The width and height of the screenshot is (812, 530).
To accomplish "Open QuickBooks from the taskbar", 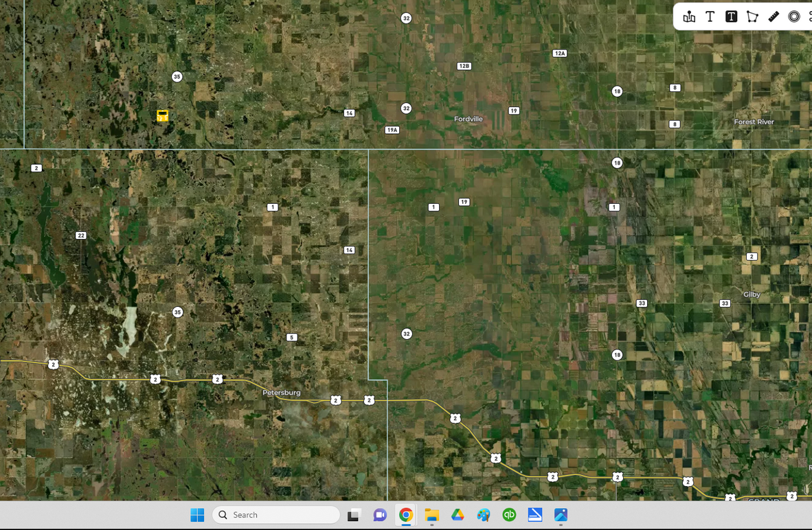I will tap(509, 515).
